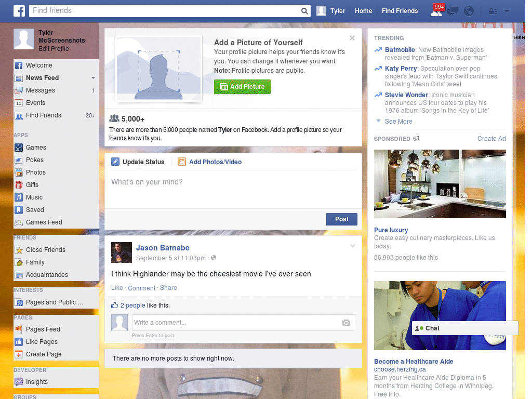Click the Pages Feed flag icon
This screenshot has width=532, height=399.
(x=19, y=329)
